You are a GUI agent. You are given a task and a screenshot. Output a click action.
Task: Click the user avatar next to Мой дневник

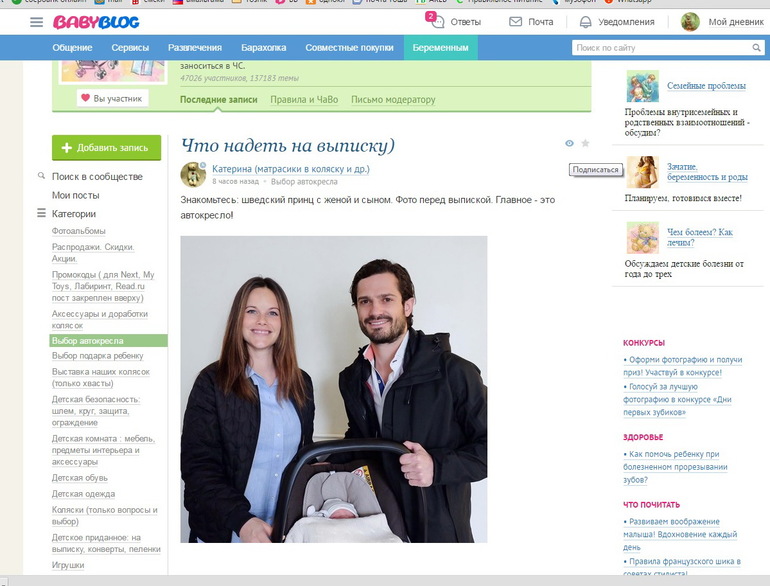coord(690,22)
